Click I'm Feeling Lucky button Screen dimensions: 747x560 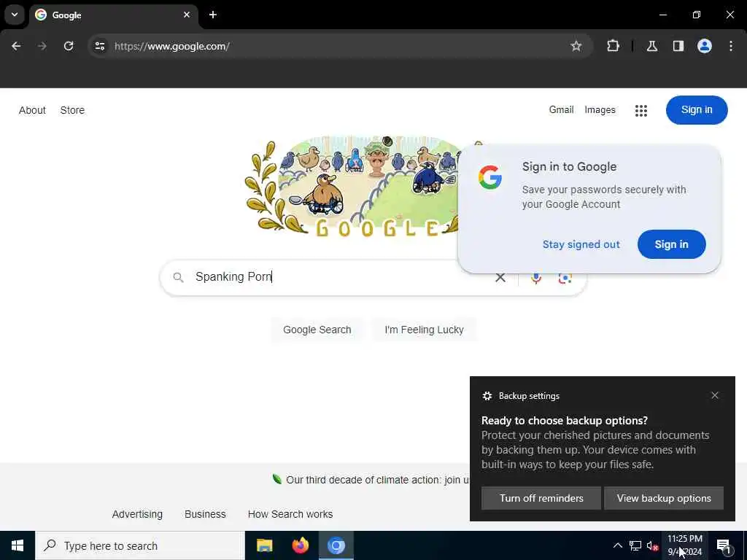[424, 330]
